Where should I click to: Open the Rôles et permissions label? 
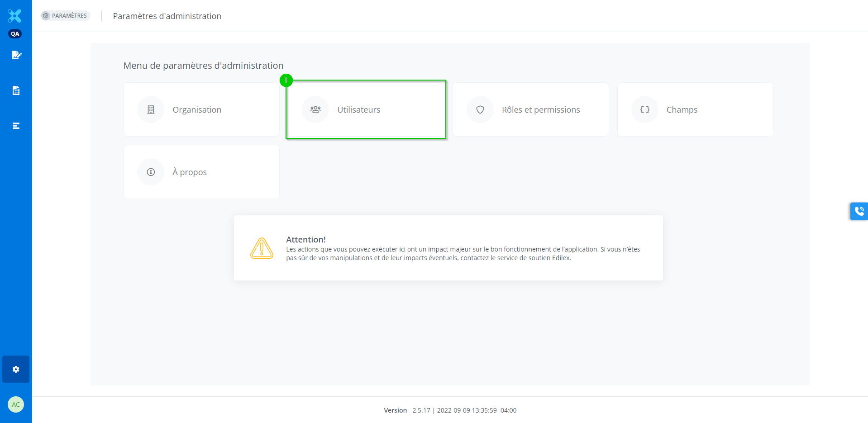(541, 110)
